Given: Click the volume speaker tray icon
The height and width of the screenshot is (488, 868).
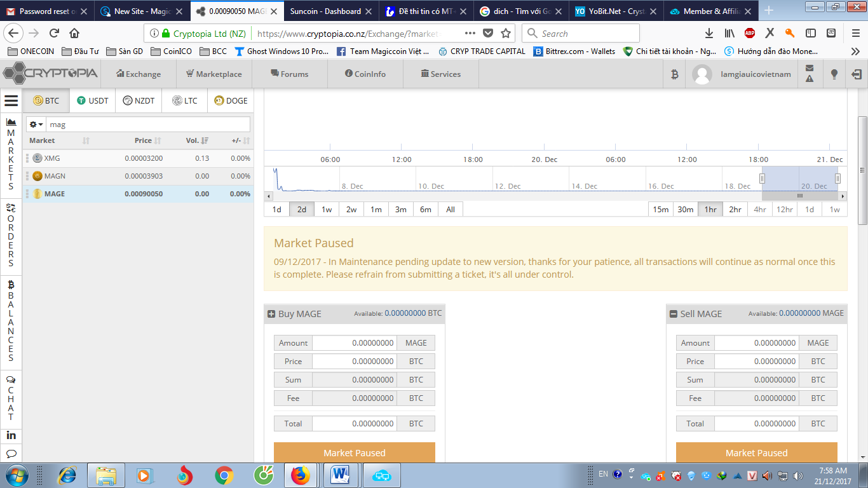Looking at the screenshot, I should coord(766,475).
